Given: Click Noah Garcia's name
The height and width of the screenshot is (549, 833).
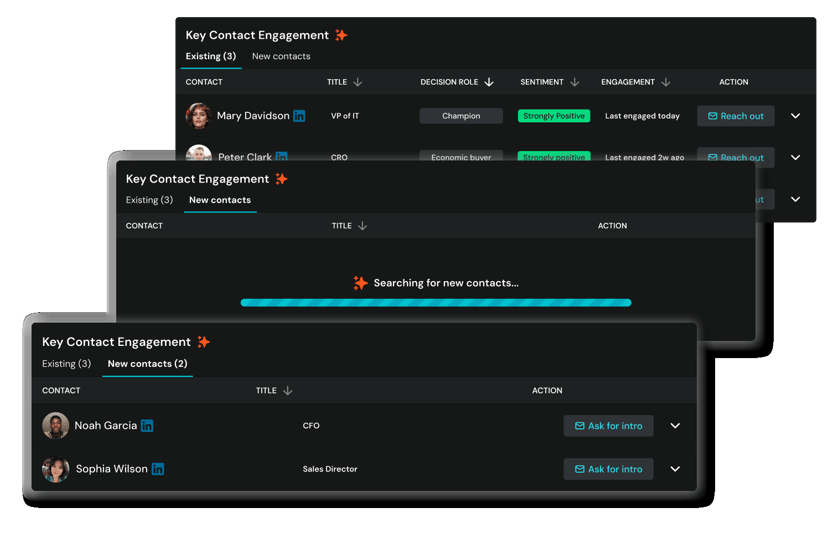Looking at the screenshot, I should click(106, 426).
